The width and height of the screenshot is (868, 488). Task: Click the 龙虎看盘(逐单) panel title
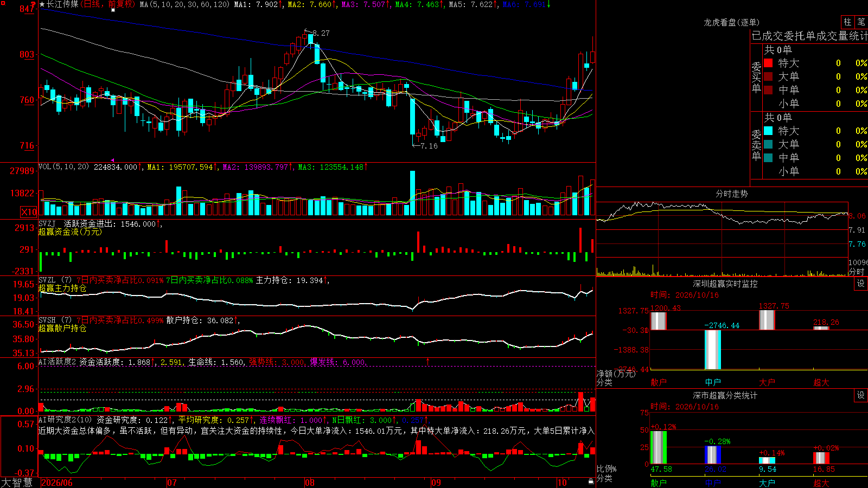tap(731, 22)
